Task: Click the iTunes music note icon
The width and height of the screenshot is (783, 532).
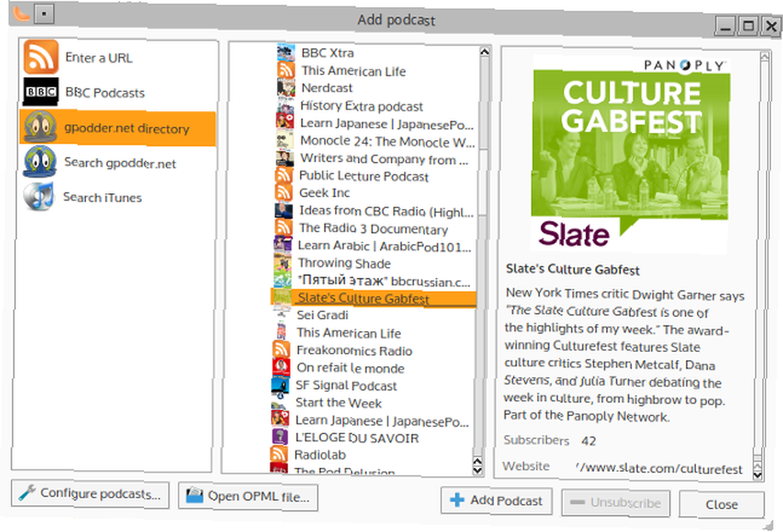Action: tap(39, 196)
